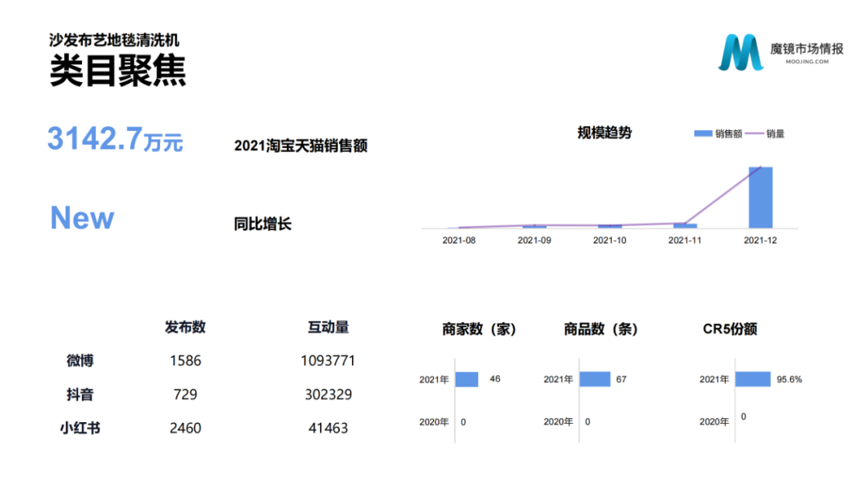Click the 沙发布艺地毯清洗机 subtitle
This screenshot has height=488, width=868.
coord(114,40)
